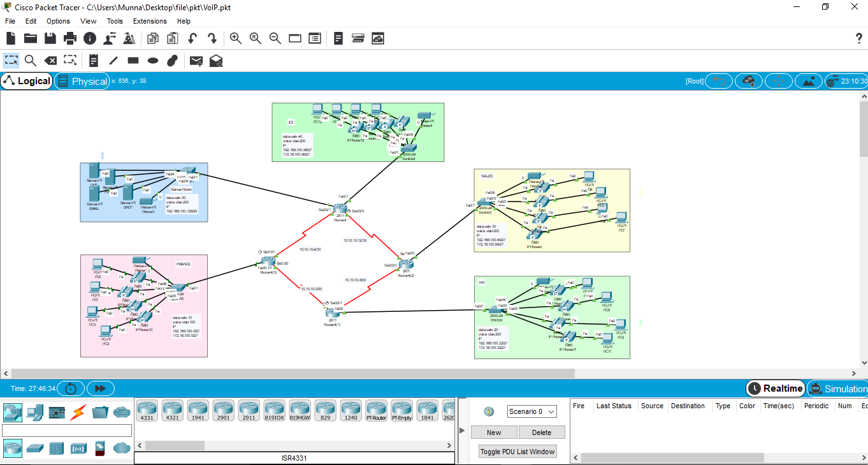868x465 pixels.
Task: Open a file with folder icon
Action: [30, 38]
